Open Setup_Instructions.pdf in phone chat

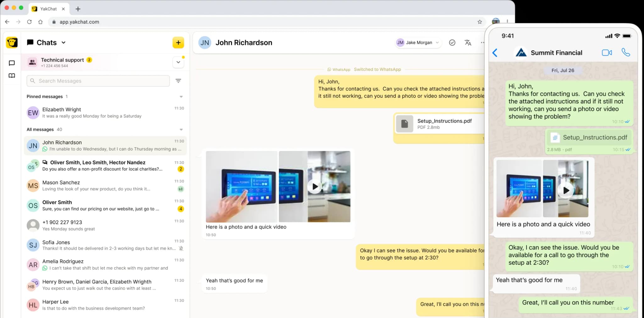click(x=589, y=137)
